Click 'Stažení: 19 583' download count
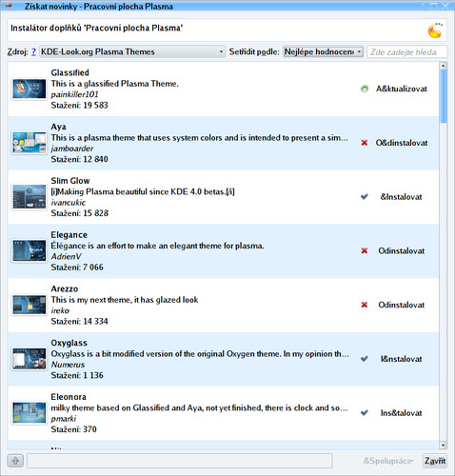 click(x=79, y=105)
